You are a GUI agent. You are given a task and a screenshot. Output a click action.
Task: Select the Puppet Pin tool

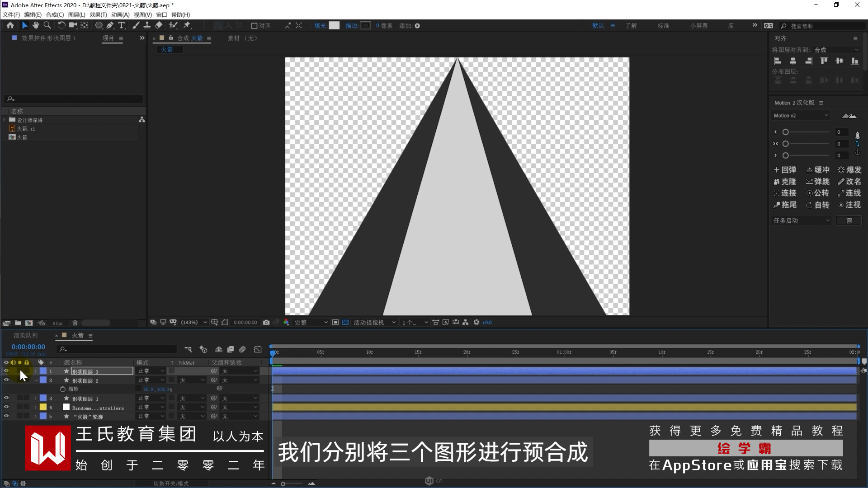(x=187, y=26)
